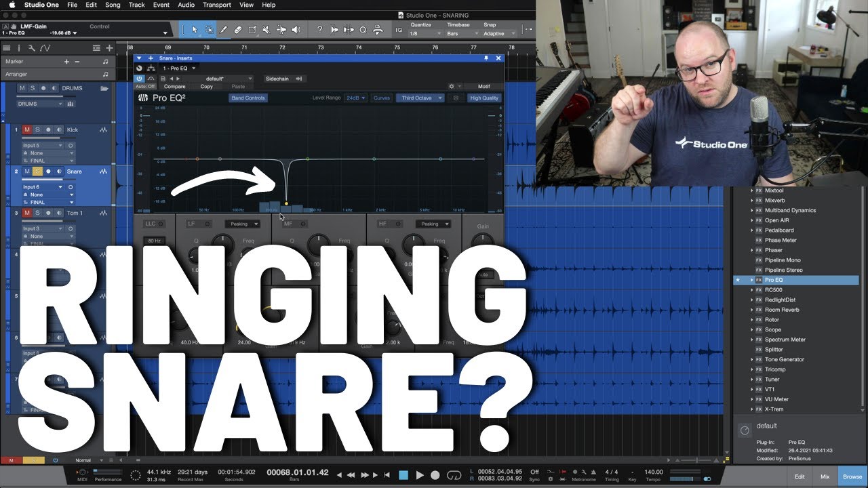
Task: Open the Event menu
Action: pyautogui.click(x=161, y=5)
